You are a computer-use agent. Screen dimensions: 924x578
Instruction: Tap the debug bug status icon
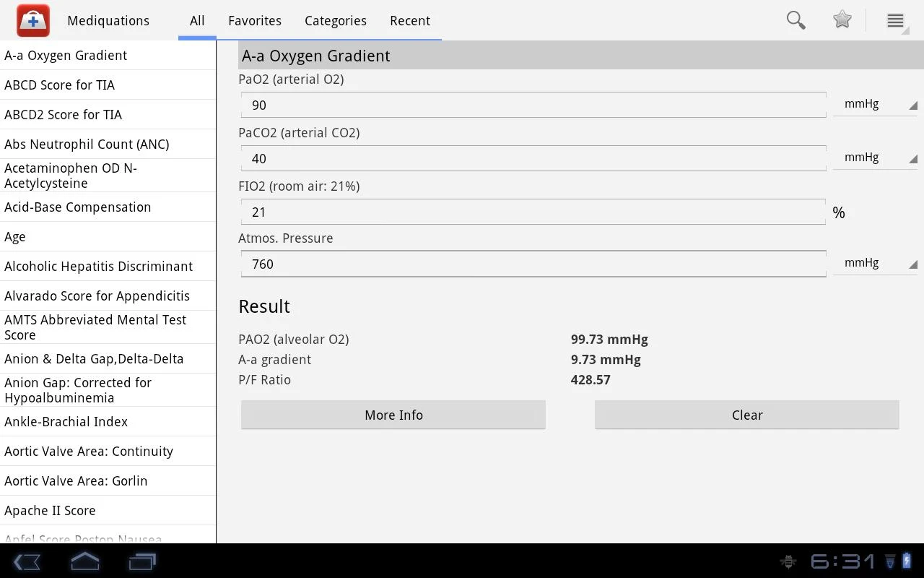(x=788, y=561)
